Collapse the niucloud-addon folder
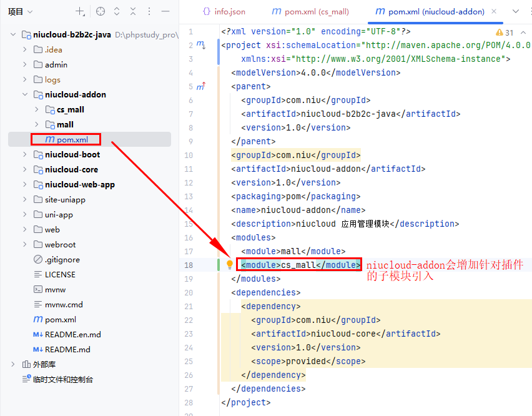The height and width of the screenshot is (416, 532). tap(26, 95)
